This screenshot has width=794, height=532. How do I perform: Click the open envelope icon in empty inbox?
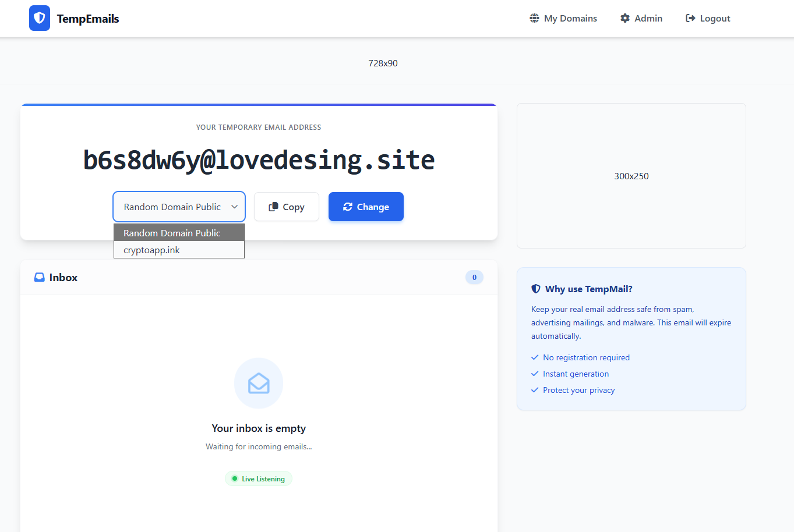pos(259,383)
